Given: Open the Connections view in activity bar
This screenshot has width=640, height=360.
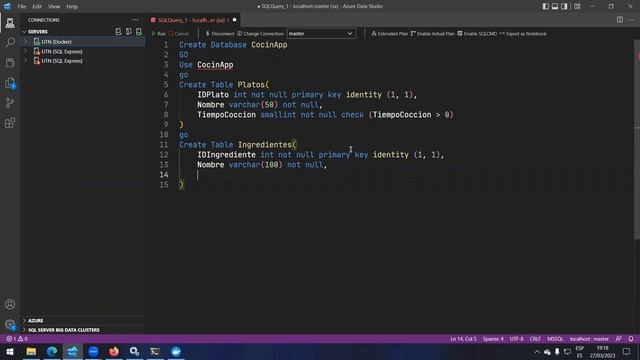Looking at the screenshot, I should point(10,23).
